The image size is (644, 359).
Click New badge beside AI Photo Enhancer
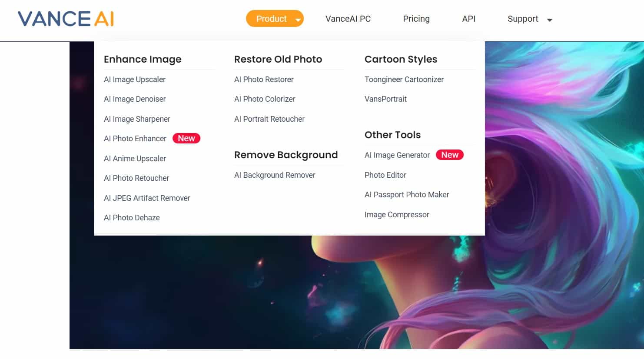click(186, 138)
